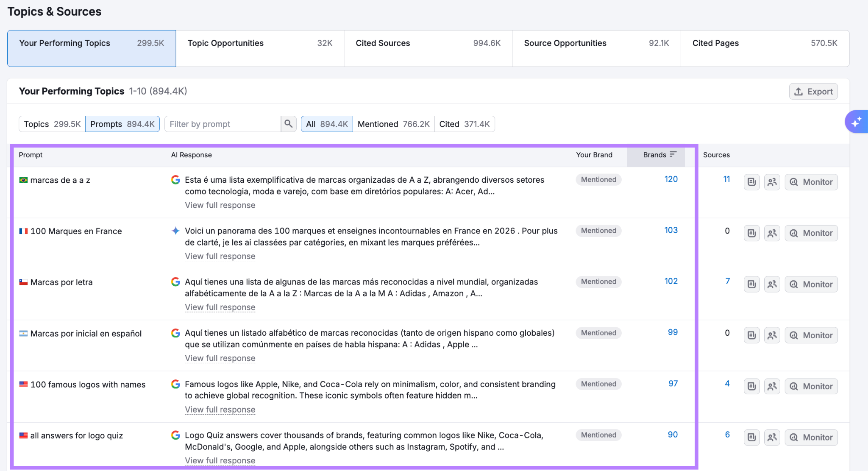Select the Mentioned 766.2K filter
This screenshot has height=471, width=868.
click(x=394, y=124)
